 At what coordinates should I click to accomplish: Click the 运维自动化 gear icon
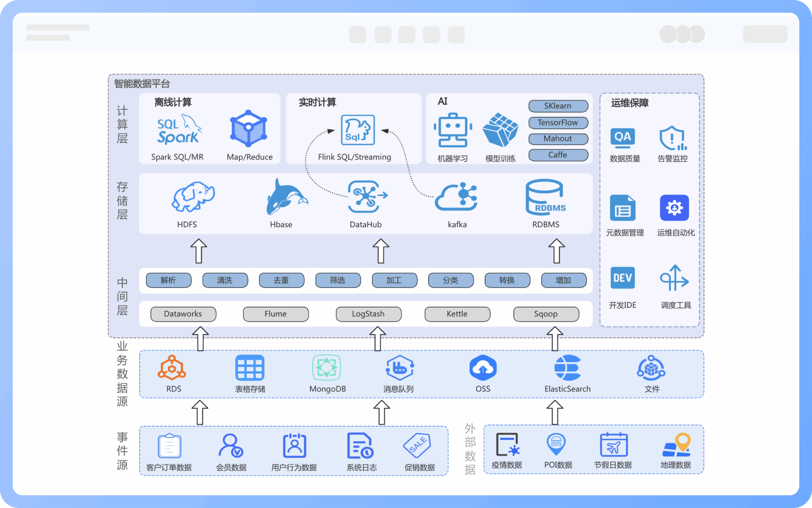click(674, 208)
